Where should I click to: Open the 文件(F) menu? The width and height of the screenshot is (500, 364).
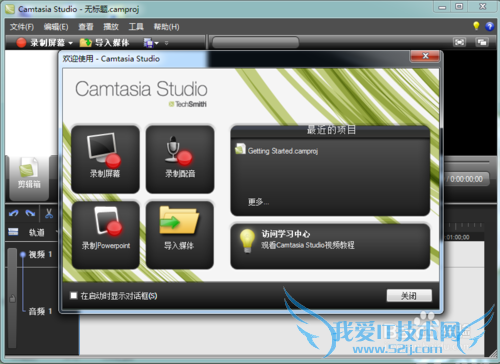pyautogui.click(x=22, y=27)
